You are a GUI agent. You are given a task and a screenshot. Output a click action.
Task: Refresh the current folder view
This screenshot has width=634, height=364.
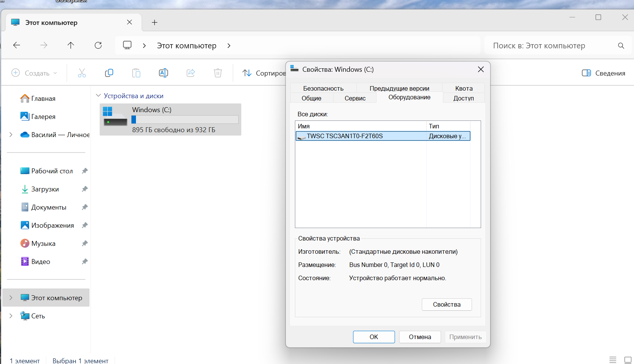(x=98, y=45)
